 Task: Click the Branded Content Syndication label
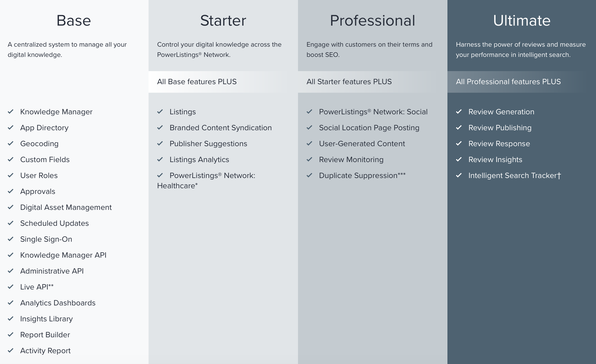[221, 128]
